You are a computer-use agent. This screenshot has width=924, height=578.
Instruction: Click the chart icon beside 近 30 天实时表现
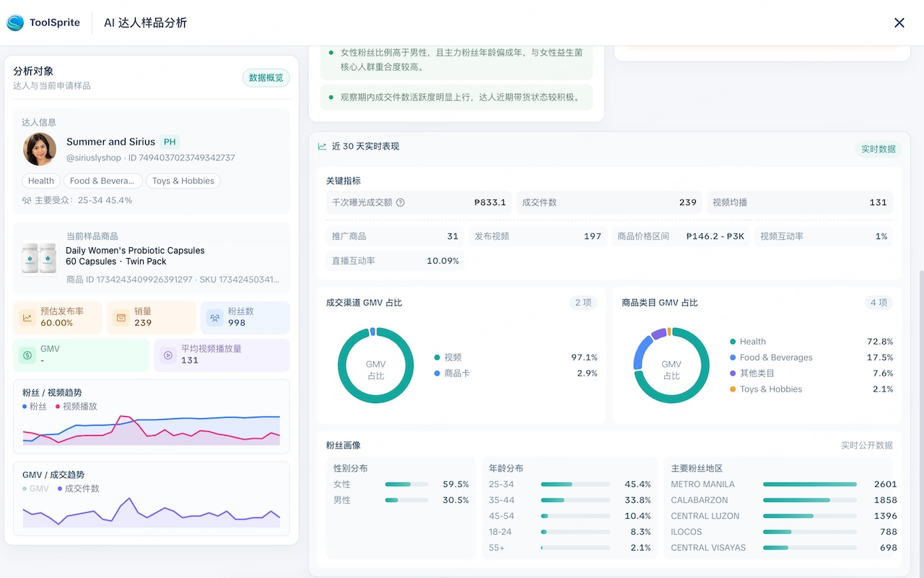pos(323,146)
